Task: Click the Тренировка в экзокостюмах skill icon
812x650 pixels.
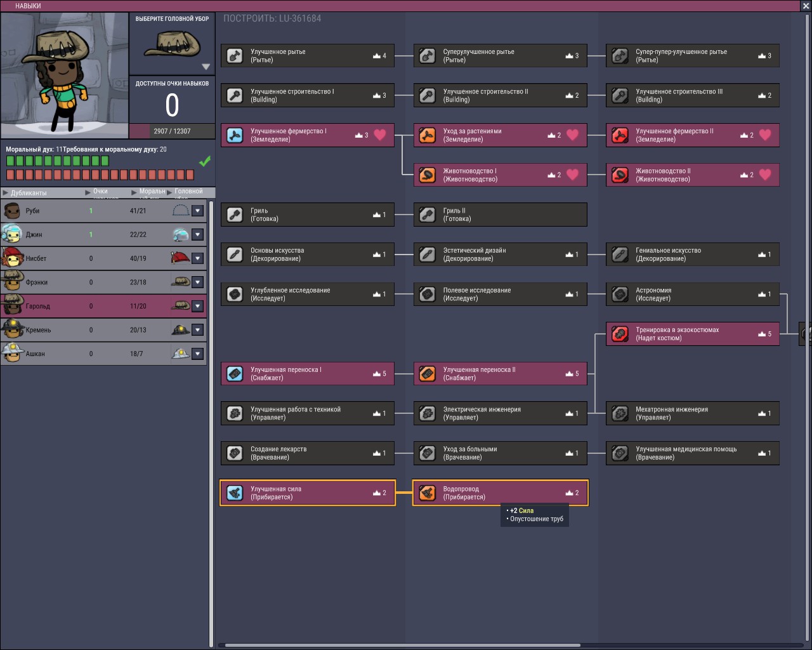Action: coord(620,334)
